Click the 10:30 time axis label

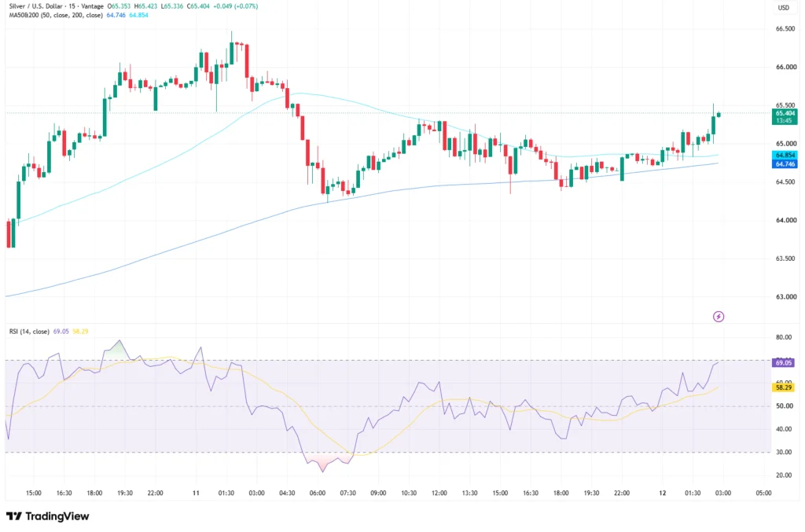pyautogui.click(x=409, y=493)
